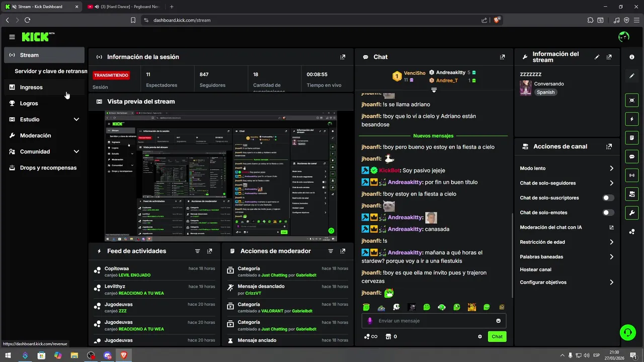The height and width of the screenshot is (362, 644).
Task: Open the info icon in the right sidebar
Action: [632, 57]
